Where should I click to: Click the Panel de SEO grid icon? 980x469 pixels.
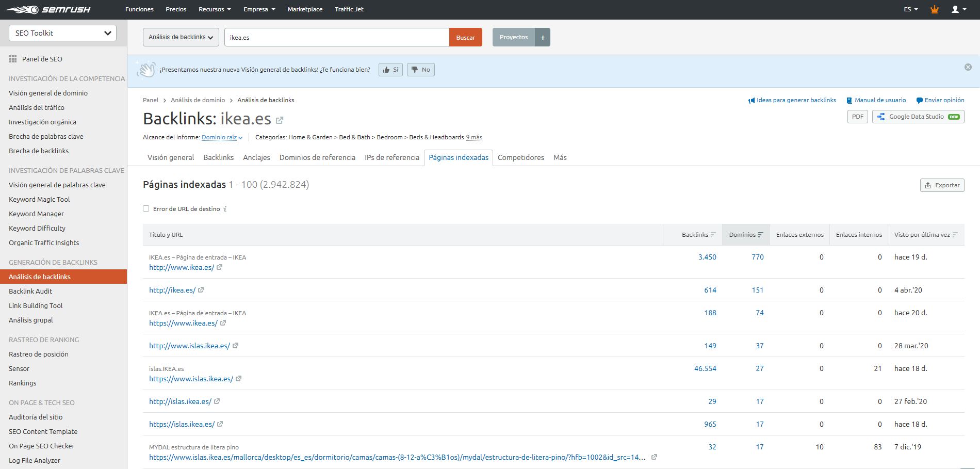13,59
